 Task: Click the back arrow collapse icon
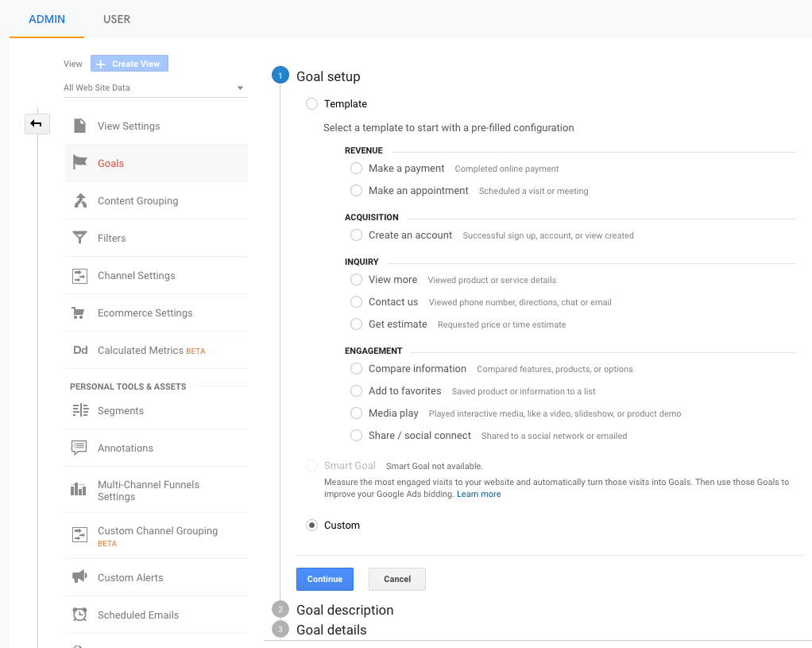(37, 124)
